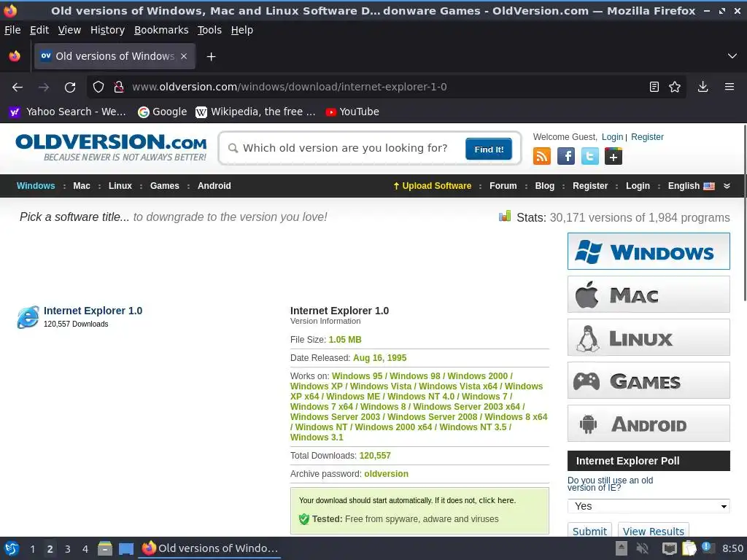Click the Internet Explorer 1.0 title link
Screen dimensions: 747x560
coord(93,311)
